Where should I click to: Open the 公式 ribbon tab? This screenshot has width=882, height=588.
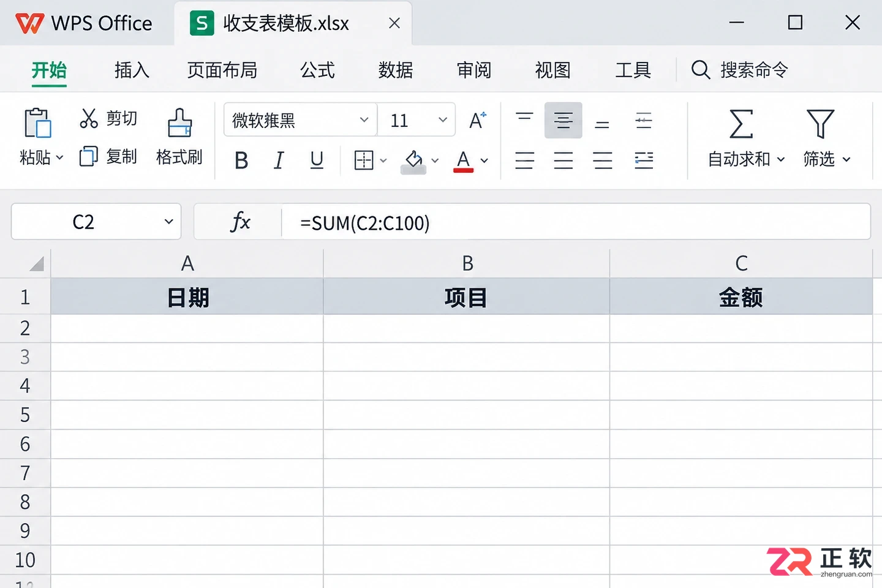(x=317, y=70)
